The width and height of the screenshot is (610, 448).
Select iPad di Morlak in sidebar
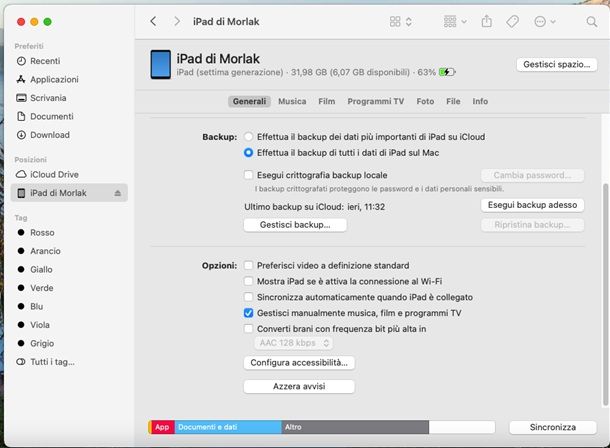(69, 193)
